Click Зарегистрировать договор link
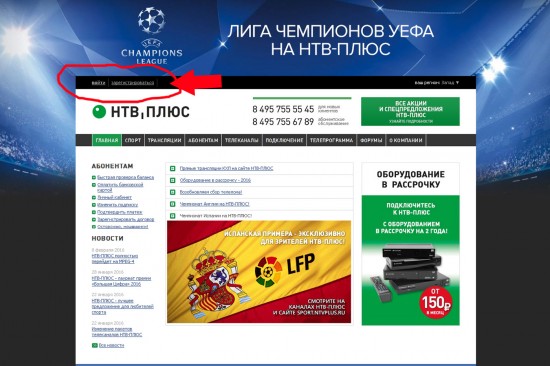Screen dimensions: 550x366 [126, 220]
